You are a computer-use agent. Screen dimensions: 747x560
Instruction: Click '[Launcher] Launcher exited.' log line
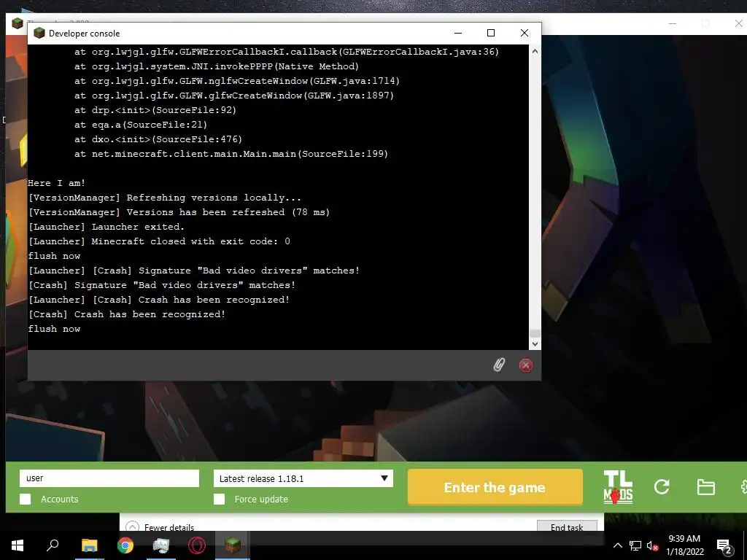107,227
